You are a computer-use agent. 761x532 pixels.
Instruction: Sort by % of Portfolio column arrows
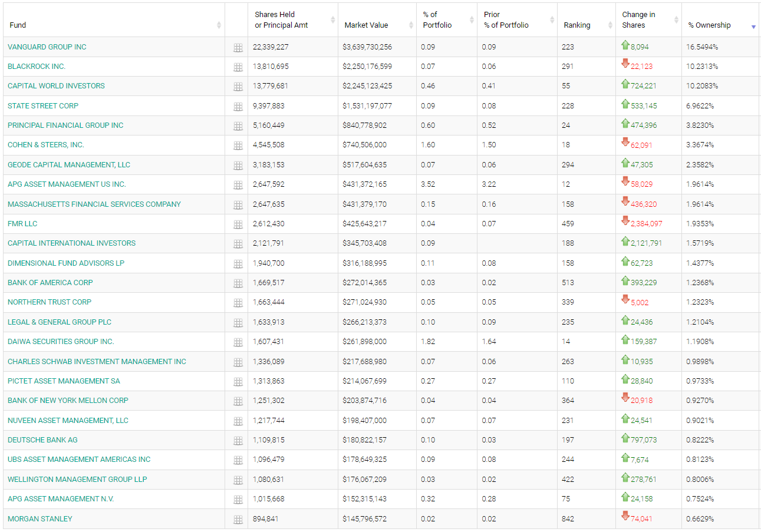click(x=472, y=20)
